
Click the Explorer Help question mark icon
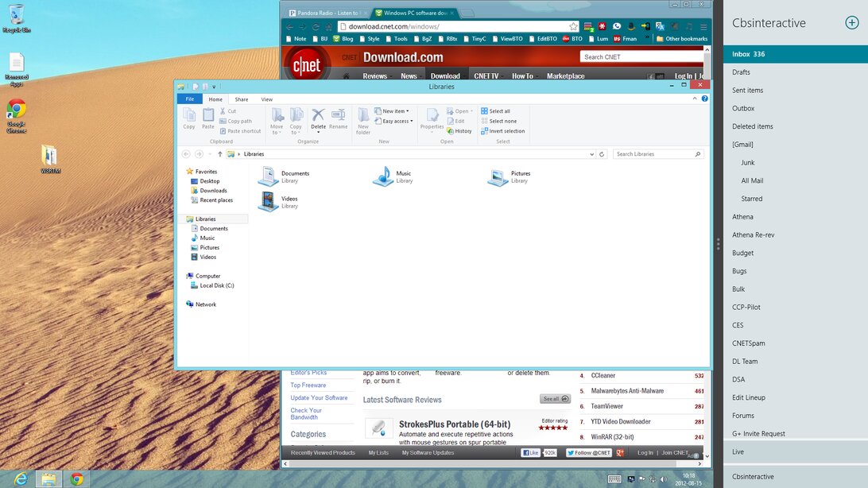(x=705, y=99)
